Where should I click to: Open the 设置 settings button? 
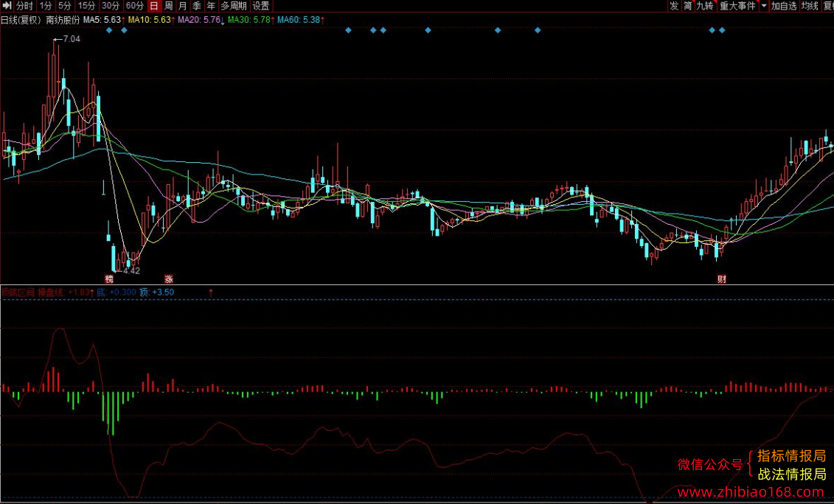point(260,6)
